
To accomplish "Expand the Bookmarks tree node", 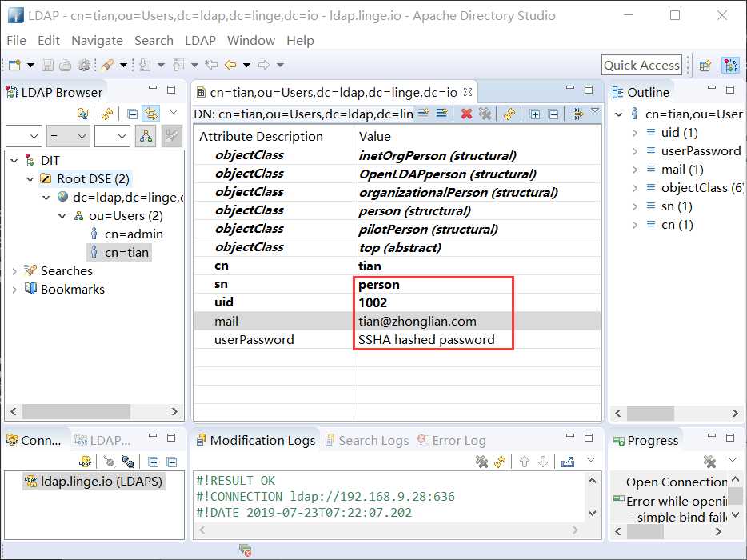I will (14, 290).
